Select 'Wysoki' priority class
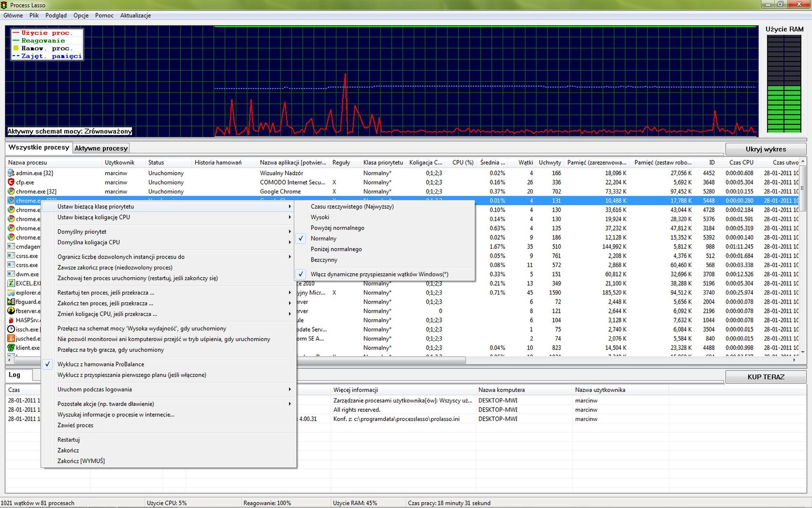The image size is (812, 508). click(x=385, y=217)
